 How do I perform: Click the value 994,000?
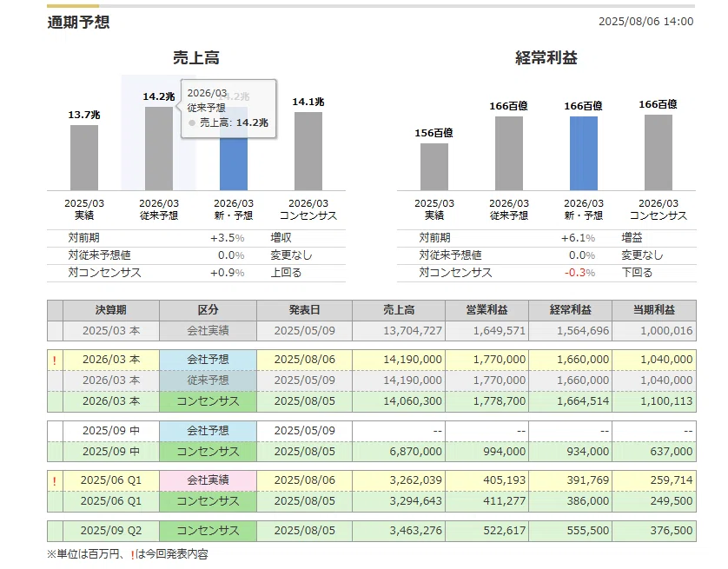pyautogui.click(x=505, y=452)
